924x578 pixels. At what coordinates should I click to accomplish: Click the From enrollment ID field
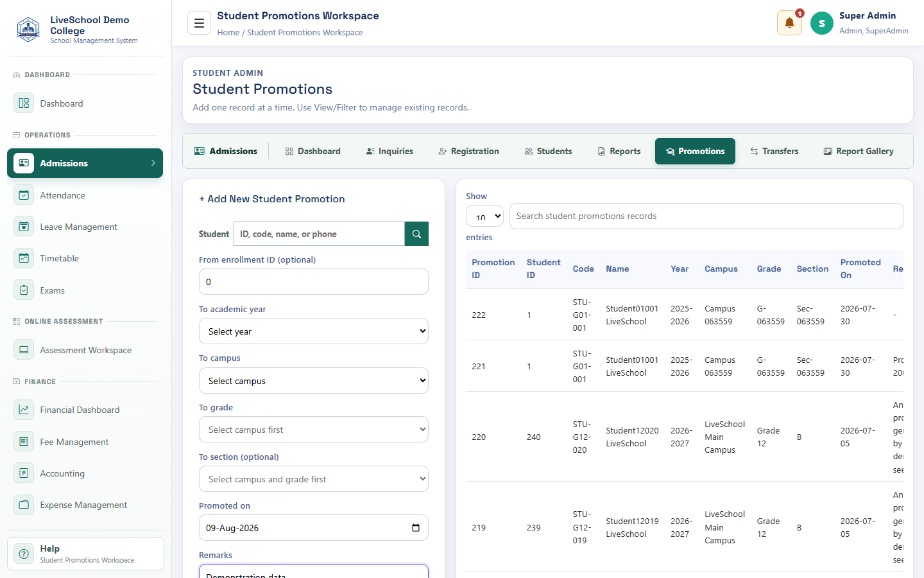coord(314,282)
